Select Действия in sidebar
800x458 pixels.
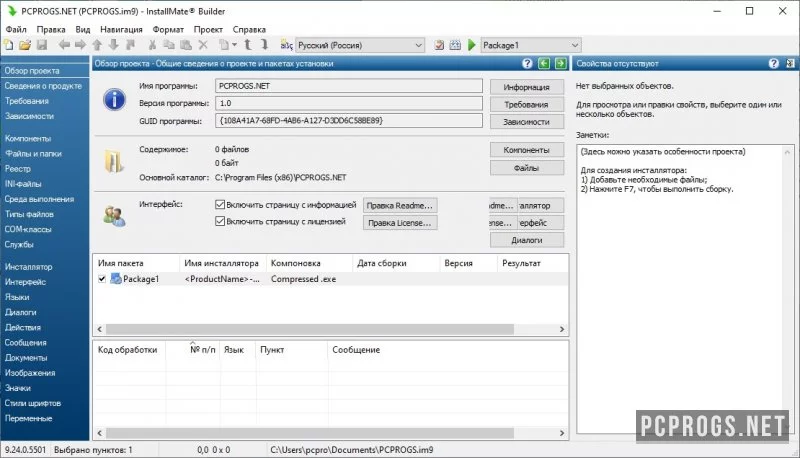(23, 327)
